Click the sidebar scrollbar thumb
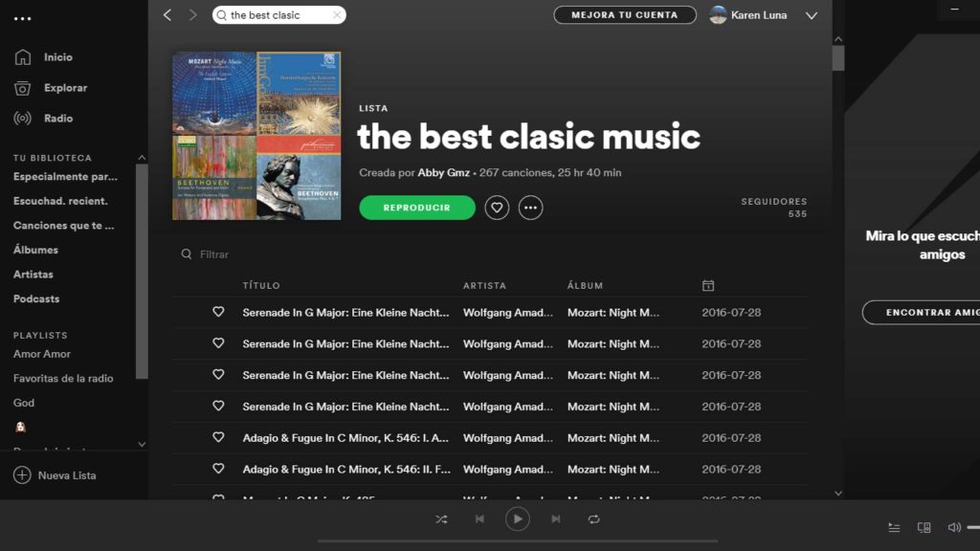The height and width of the screenshot is (551, 980). pyautogui.click(x=142, y=271)
